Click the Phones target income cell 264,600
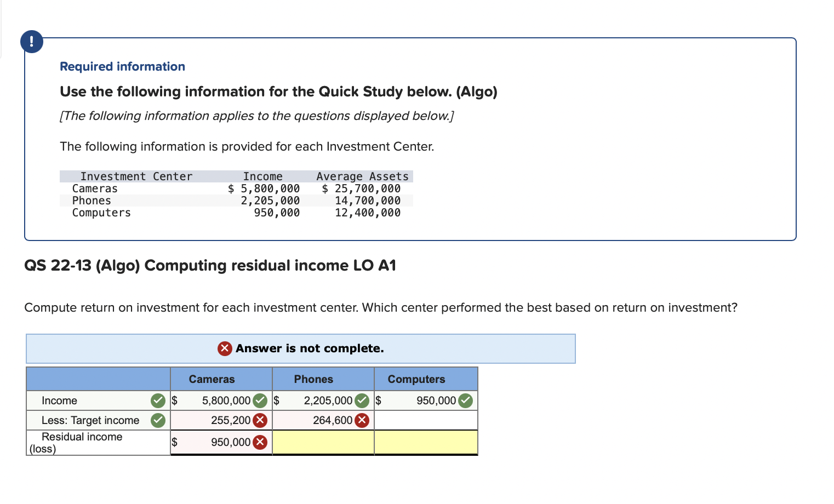 pos(323,420)
